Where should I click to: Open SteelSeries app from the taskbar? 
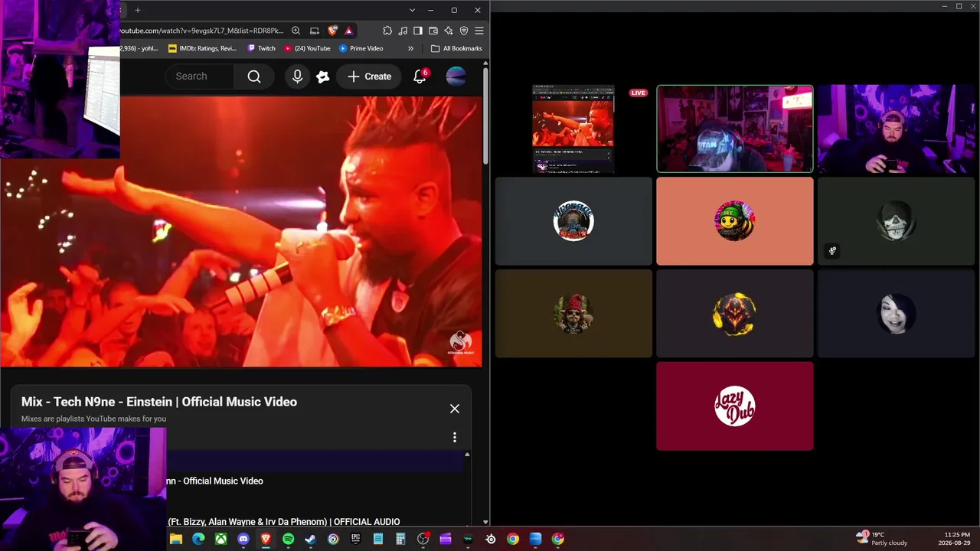click(491, 539)
